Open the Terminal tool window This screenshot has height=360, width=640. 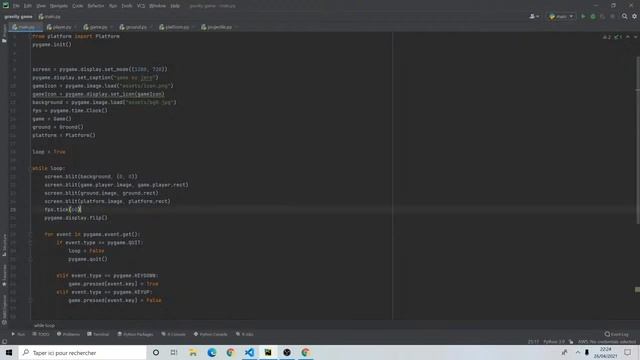point(98,334)
